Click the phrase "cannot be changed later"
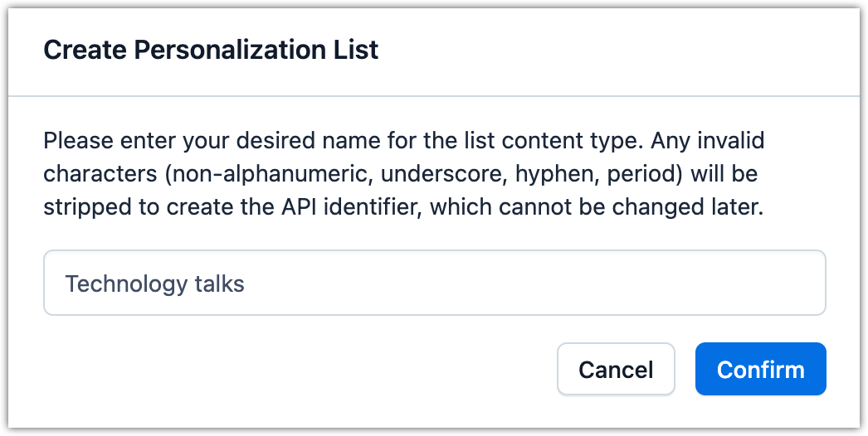 coord(661,207)
